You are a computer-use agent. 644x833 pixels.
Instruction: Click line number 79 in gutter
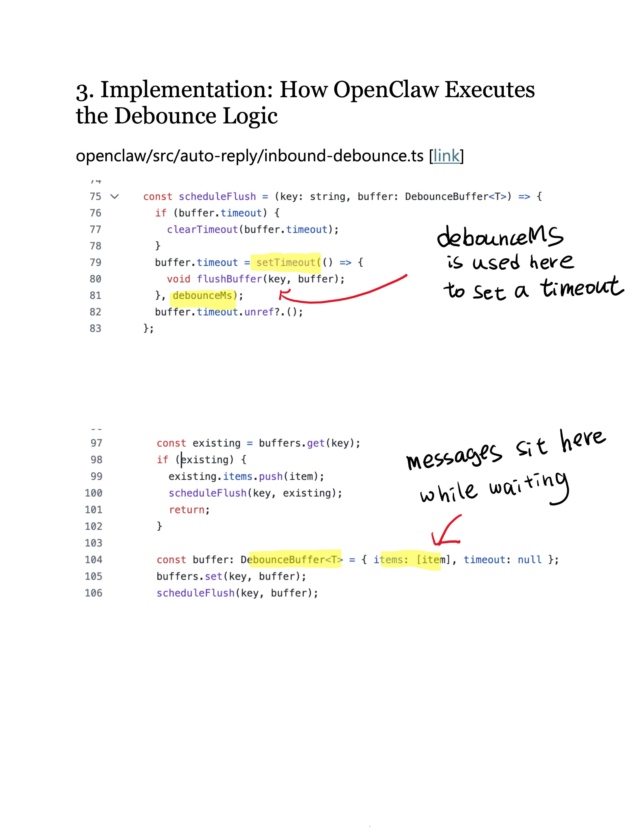[95, 263]
